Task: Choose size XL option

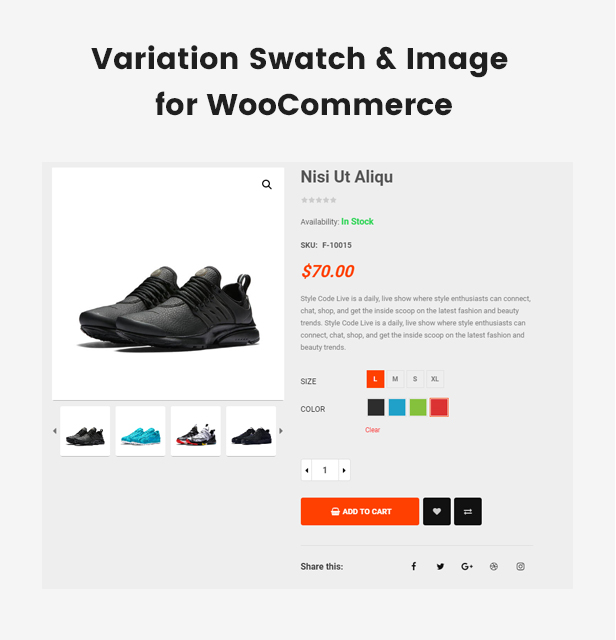Action: click(x=436, y=379)
